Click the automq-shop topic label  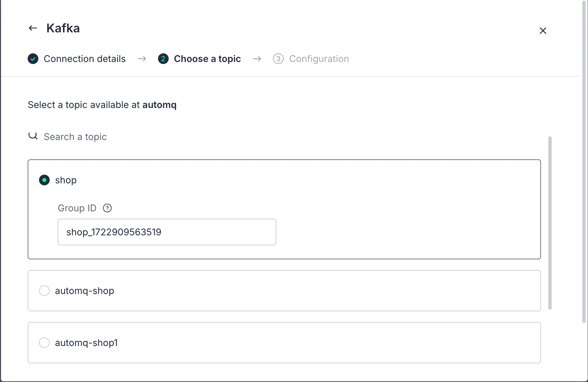click(85, 291)
